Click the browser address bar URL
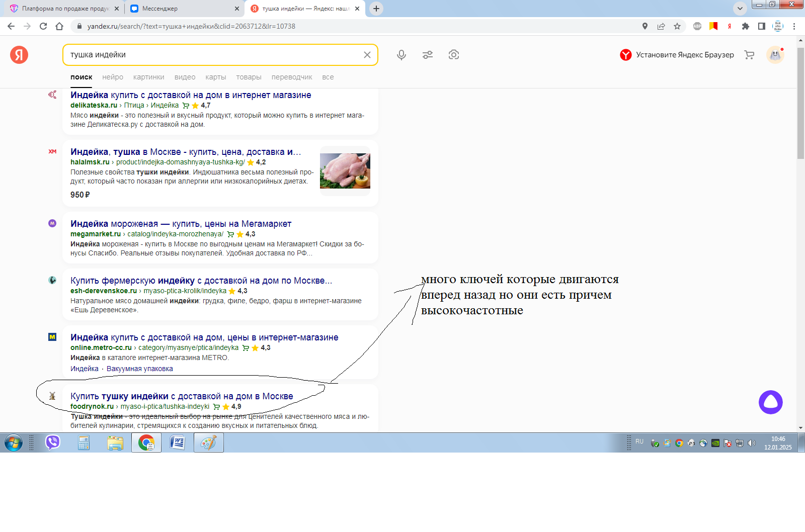 (191, 26)
